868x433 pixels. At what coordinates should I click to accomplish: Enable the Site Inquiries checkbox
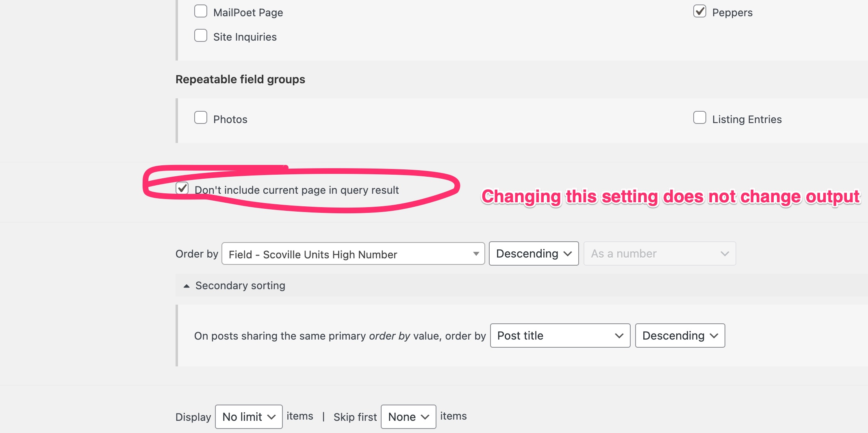(201, 35)
